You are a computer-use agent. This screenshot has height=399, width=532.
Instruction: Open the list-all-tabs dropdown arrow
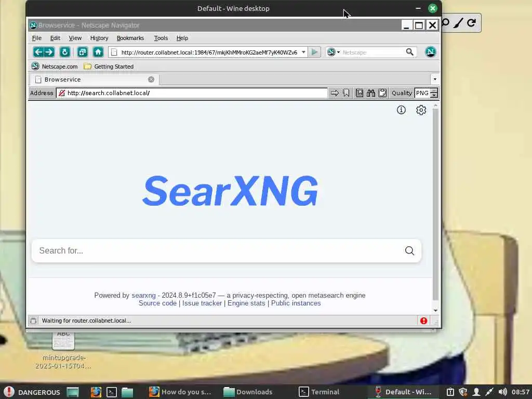pyautogui.click(x=435, y=79)
